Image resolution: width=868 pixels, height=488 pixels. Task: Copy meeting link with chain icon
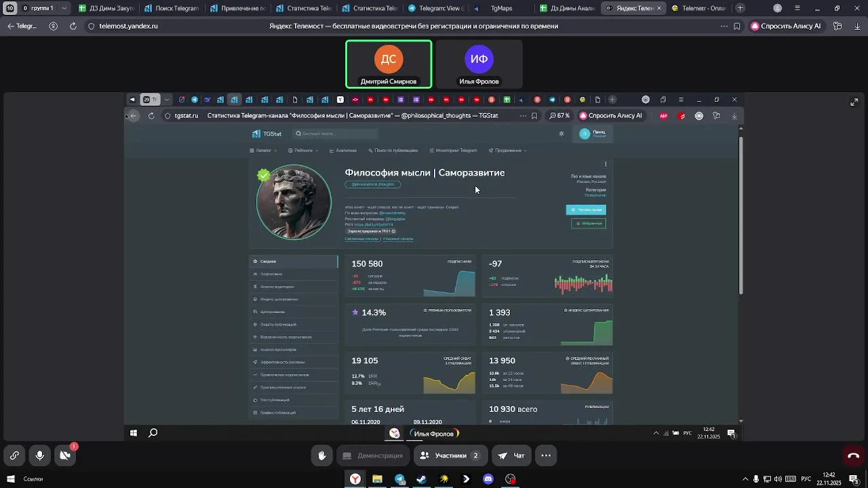point(15,455)
